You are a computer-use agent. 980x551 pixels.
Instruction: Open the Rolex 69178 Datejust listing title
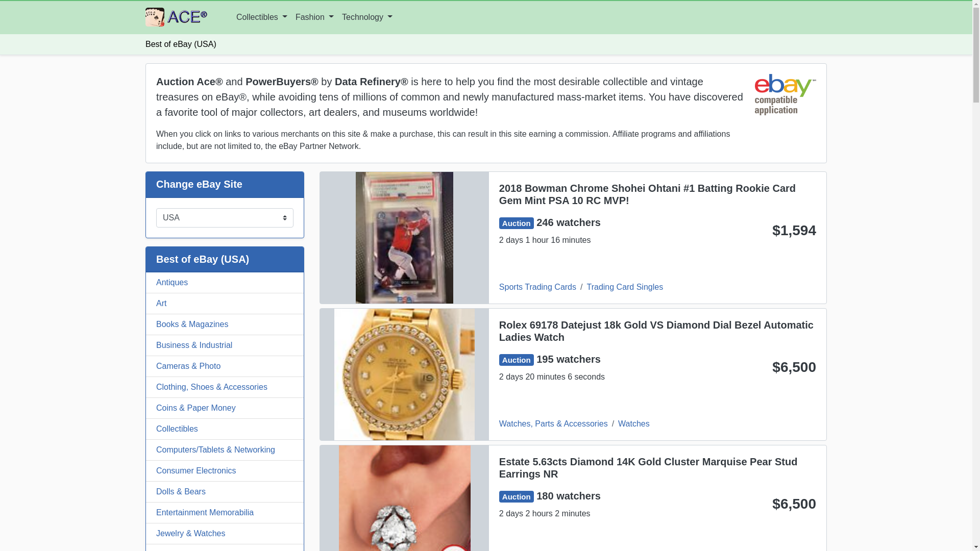click(656, 331)
